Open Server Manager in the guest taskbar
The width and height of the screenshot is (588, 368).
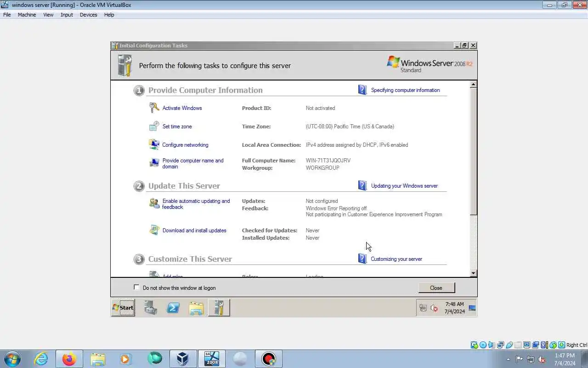pyautogui.click(x=151, y=308)
